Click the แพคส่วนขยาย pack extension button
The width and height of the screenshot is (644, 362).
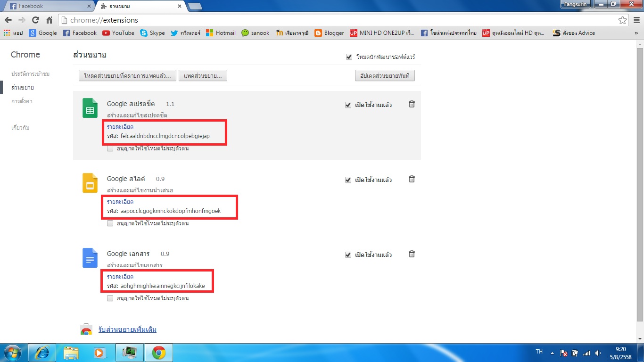click(x=203, y=75)
